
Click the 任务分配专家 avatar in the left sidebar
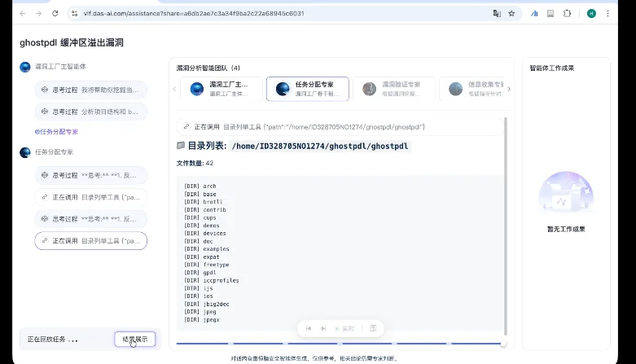point(25,152)
